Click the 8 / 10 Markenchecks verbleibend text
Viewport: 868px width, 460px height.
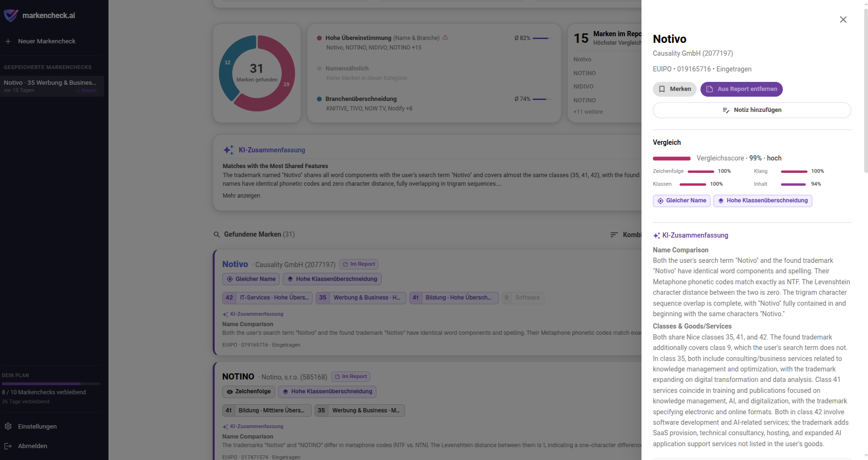44,392
